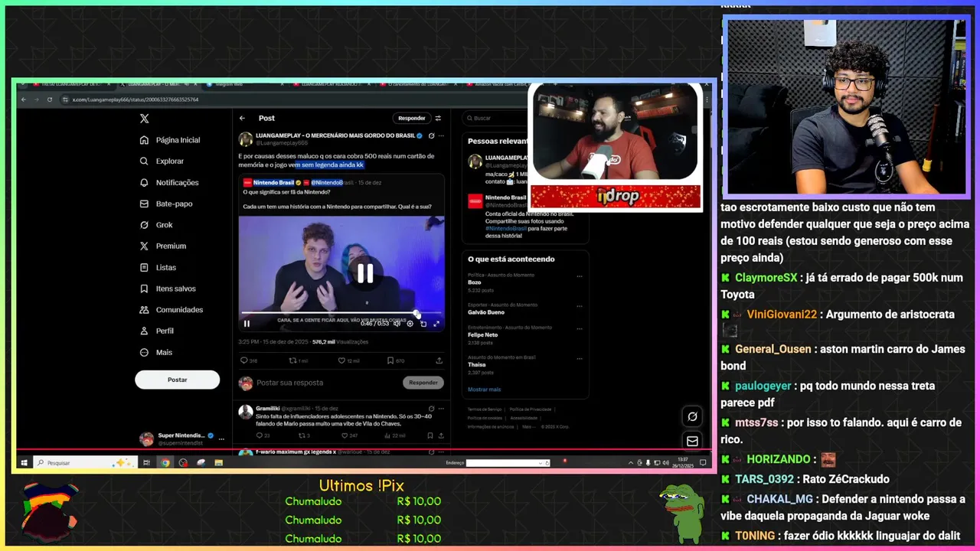The width and height of the screenshot is (980, 551).
Task: Go back with Post arrow
Action: [242, 118]
